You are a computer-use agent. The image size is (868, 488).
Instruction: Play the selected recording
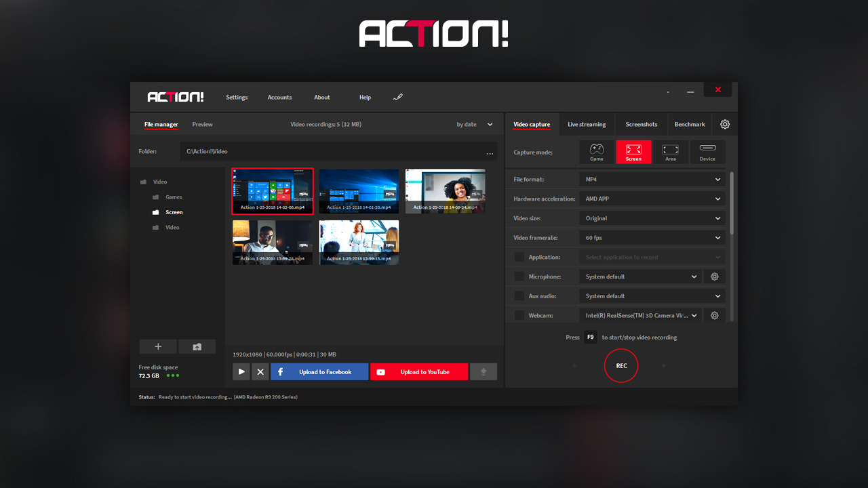point(241,371)
